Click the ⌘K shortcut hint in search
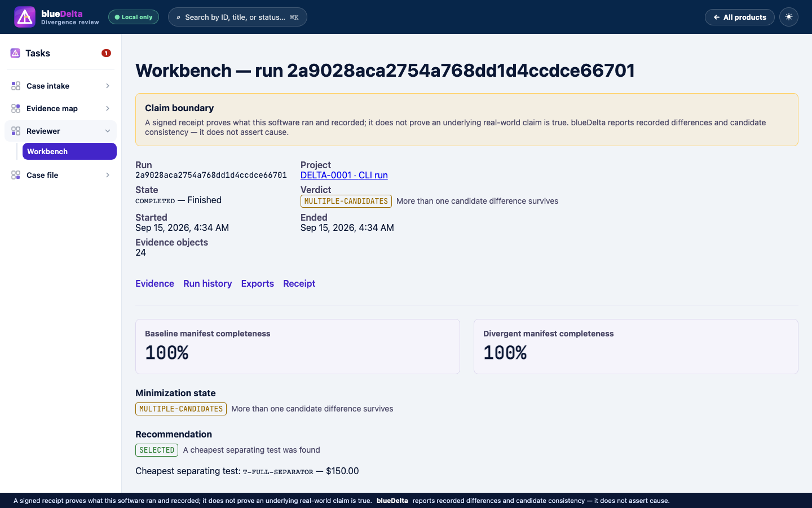Screen dimensions: 812x508 (294, 17)
